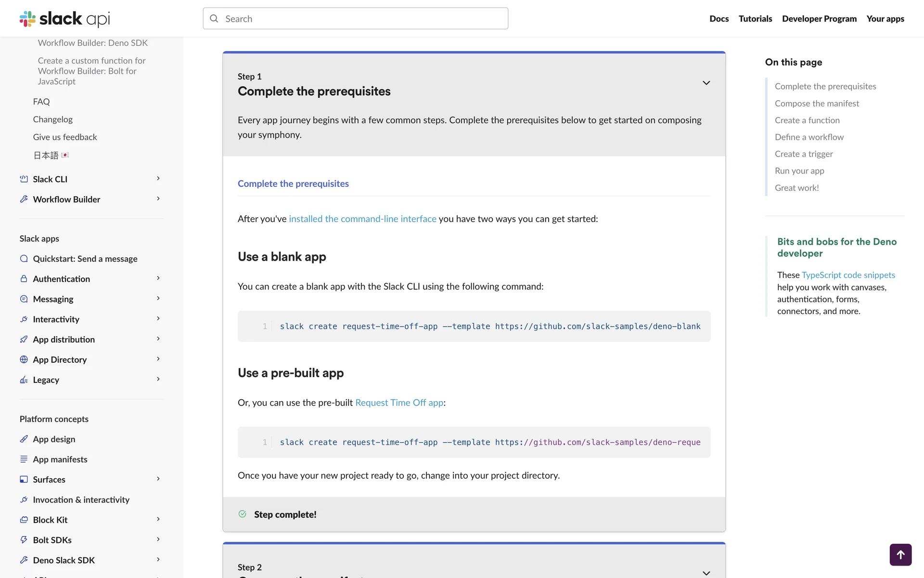This screenshot has width=924, height=578.
Task: Expand the Interactivity sidebar section
Action: (x=158, y=319)
